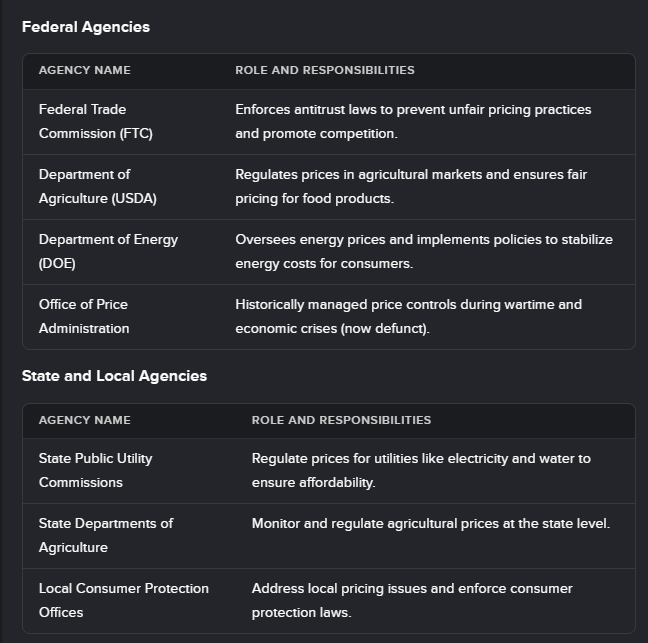Click the Federal Agencies heading

(x=86, y=27)
